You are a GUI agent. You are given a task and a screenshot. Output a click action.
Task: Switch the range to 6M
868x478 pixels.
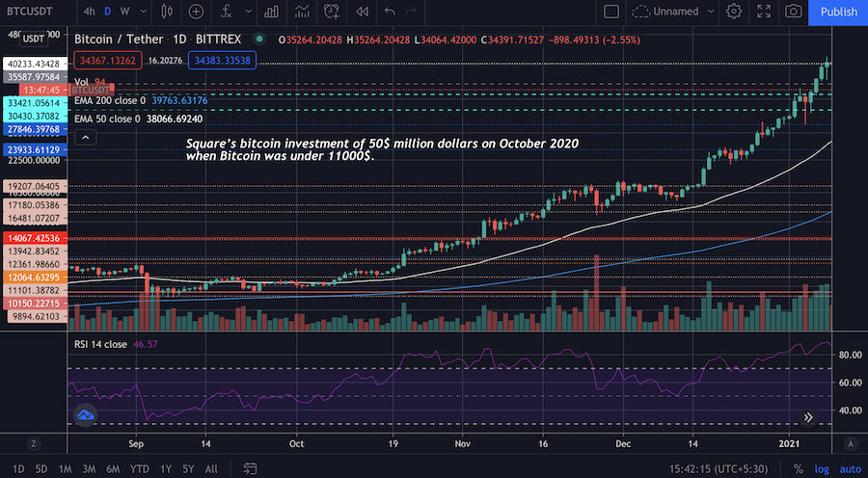[113, 469]
